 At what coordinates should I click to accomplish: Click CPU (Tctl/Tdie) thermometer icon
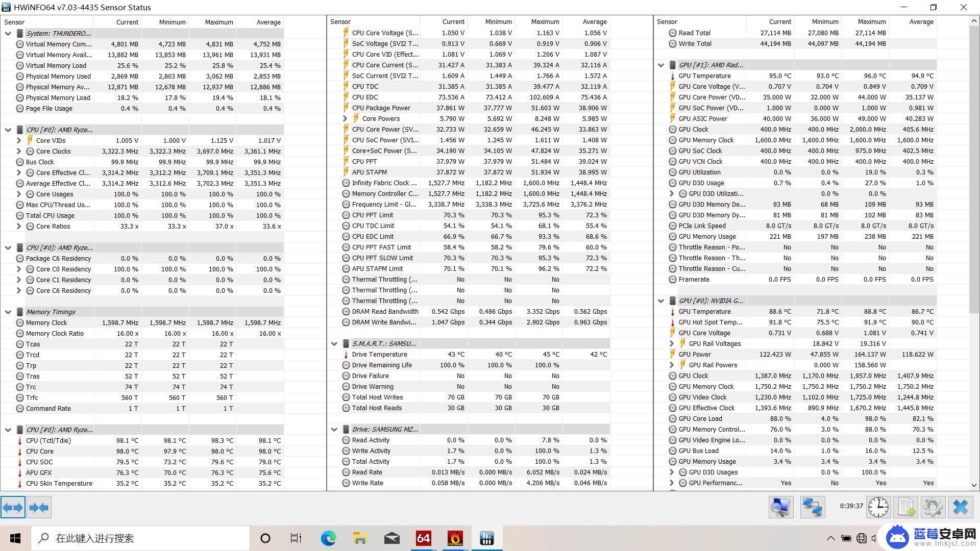point(20,441)
